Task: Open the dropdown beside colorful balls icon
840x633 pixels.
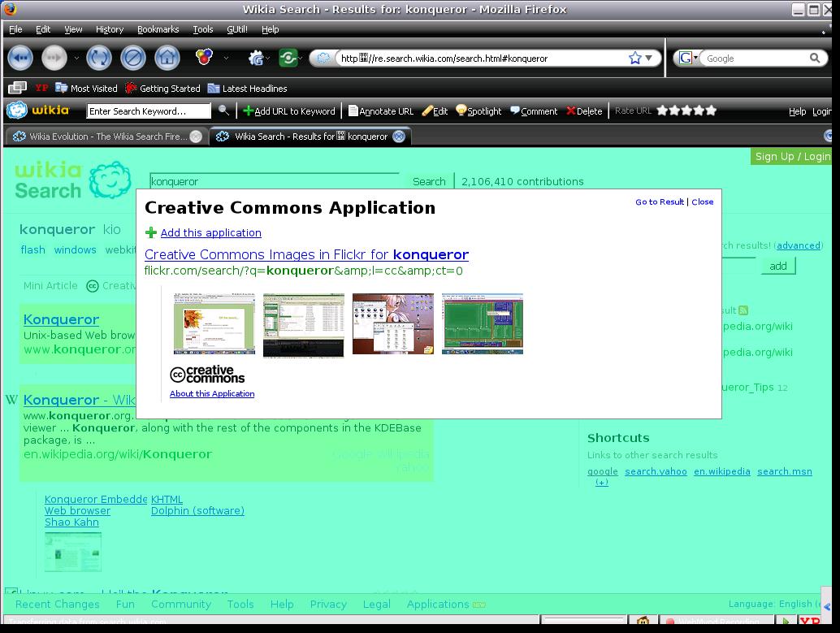Action: click(226, 58)
